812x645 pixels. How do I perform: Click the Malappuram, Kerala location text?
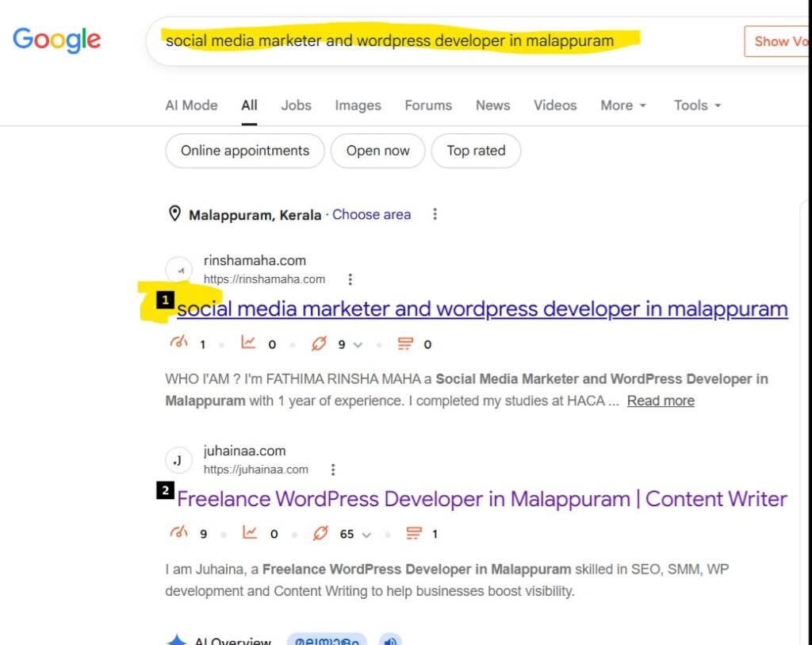255,215
